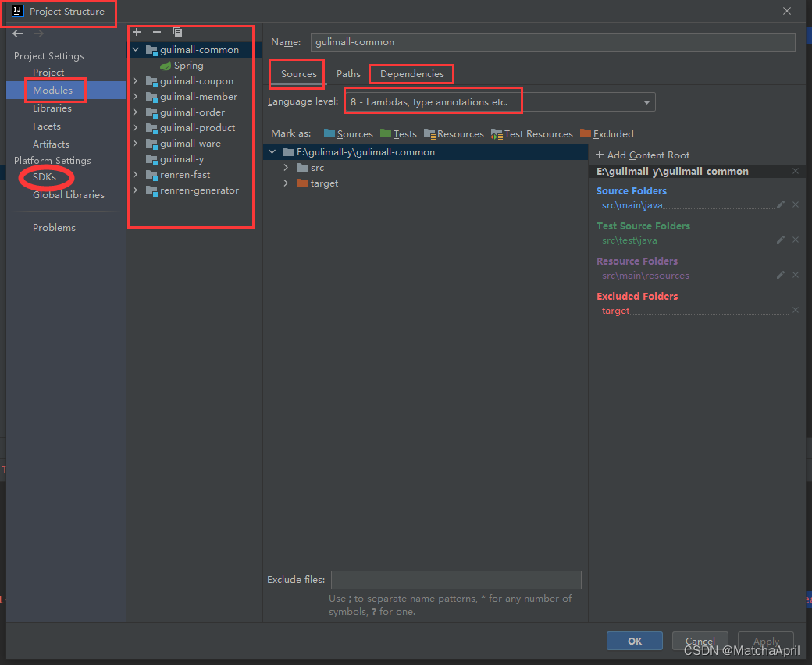The height and width of the screenshot is (665, 812).
Task: Go back using the left arrow icon
Action: [18, 34]
